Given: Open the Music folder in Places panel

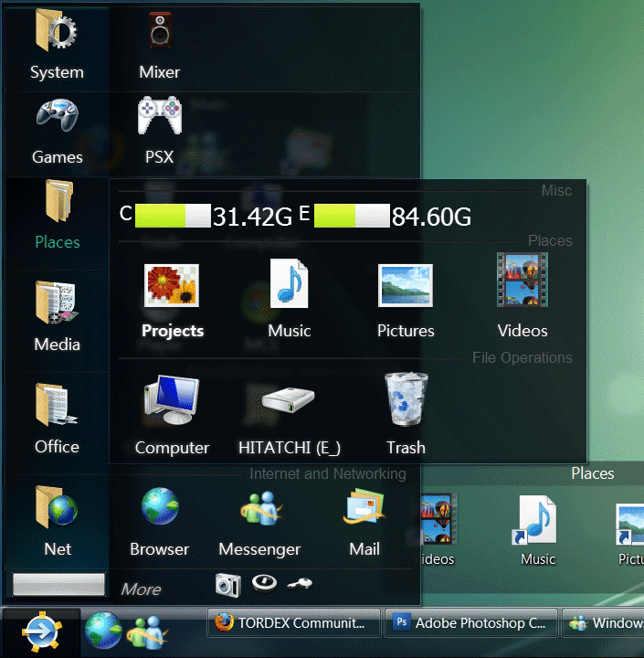Looking at the screenshot, I should pyautogui.click(x=290, y=285).
